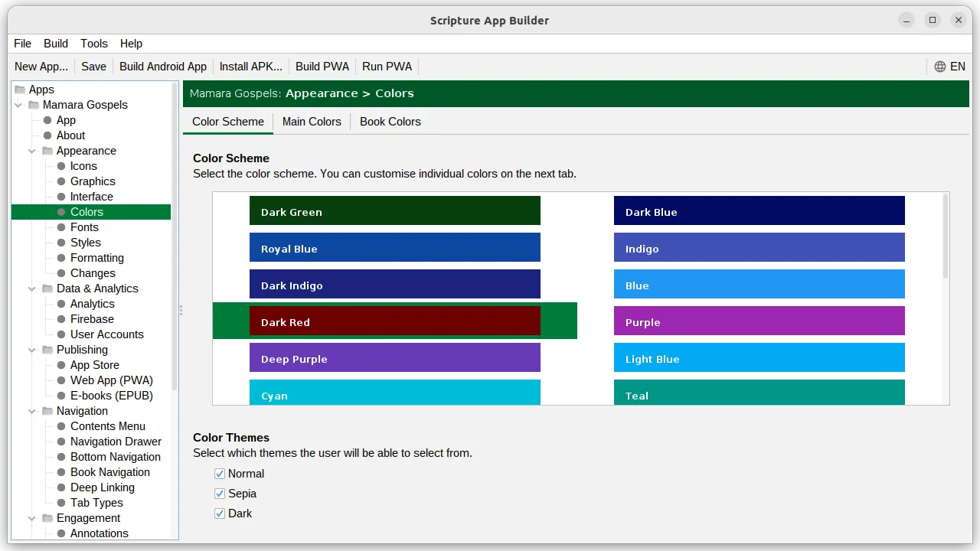Choose the Purple color scheme swatch
The image size is (980, 551).
tap(759, 321)
